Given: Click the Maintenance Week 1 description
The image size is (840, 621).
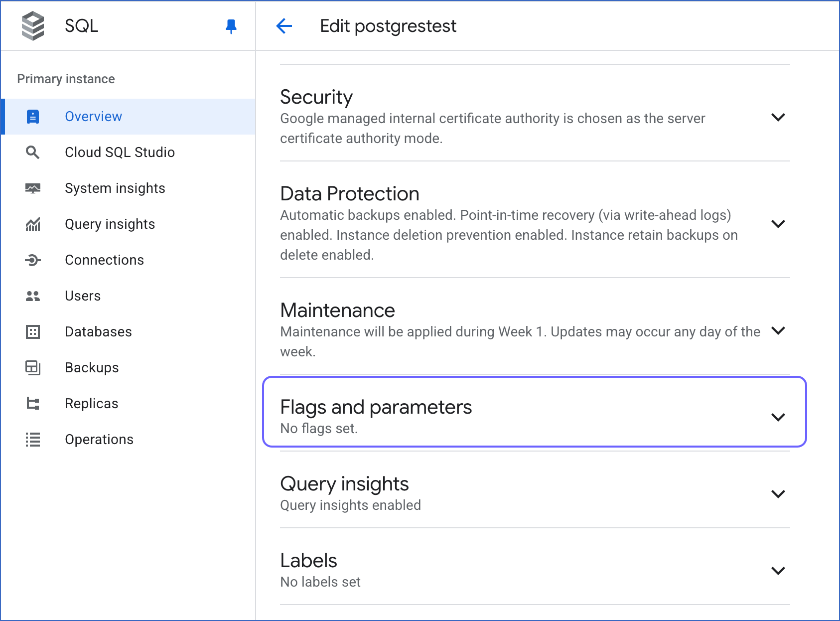Looking at the screenshot, I should click(x=520, y=342).
